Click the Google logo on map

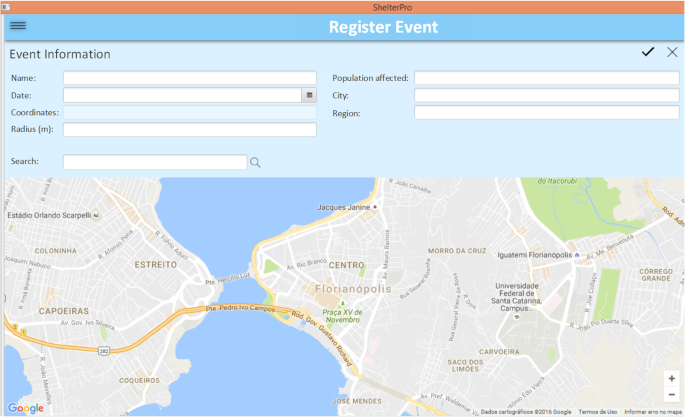click(x=26, y=408)
